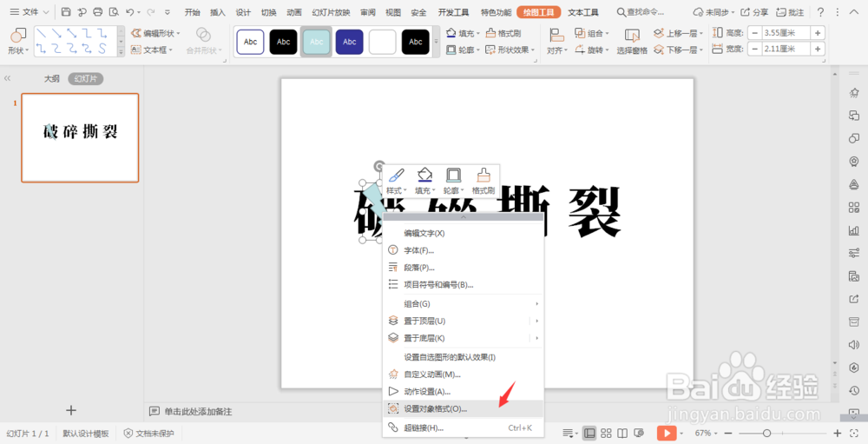Click the 分享 share button
Image resolution: width=868 pixels, height=444 pixels.
pyautogui.click(x=754, y=11)
